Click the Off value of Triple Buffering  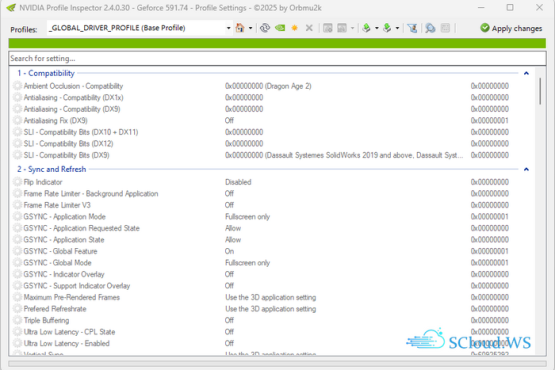pyautogui.click(x=229, y=320)
